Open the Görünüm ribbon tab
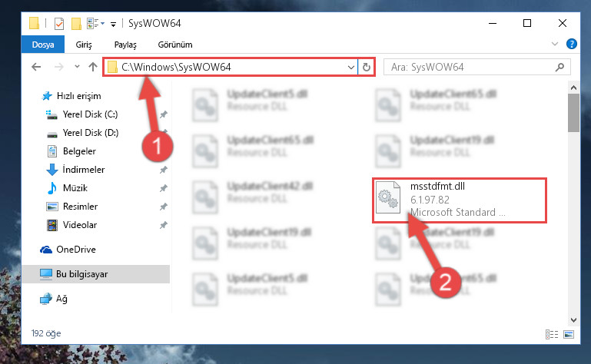Screen dimensions: 591x364 (175, 45)
